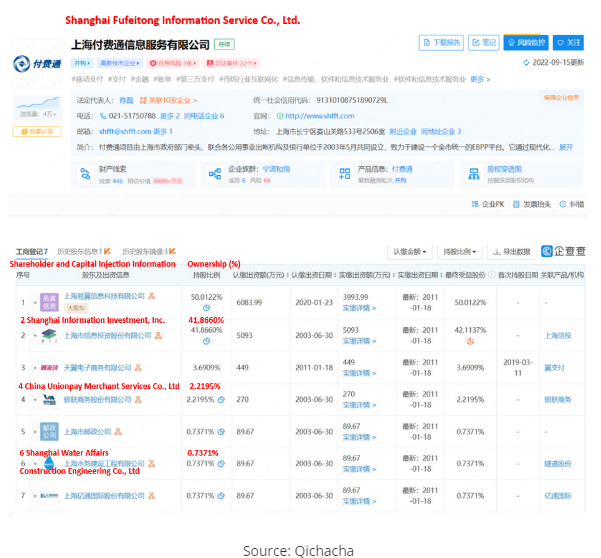Open shareholder 银联商务股份有限公司
601x558 pixels.
(97, 400)
